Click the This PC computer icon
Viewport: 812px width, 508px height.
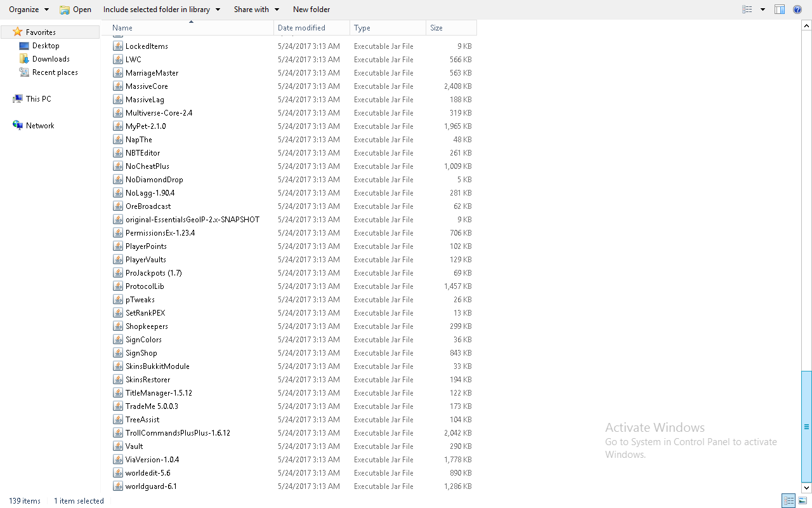(18, 99)
